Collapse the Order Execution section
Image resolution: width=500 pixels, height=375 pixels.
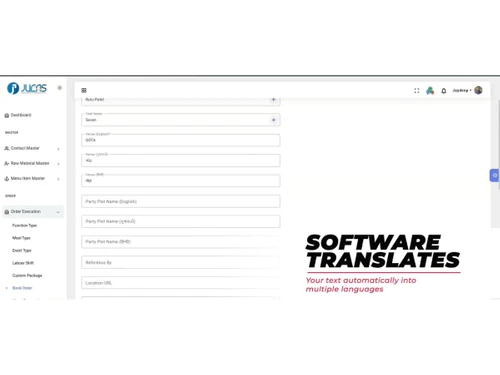click(x=33, y=212)
